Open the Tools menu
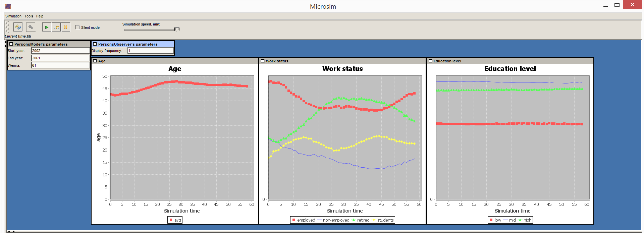 (x=29, y=16)
